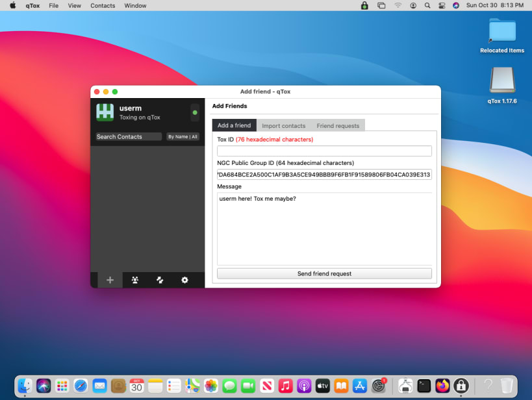This screenshot has width=532, height=400.
Task: Open Calendar from the dock
Action: 136,386
